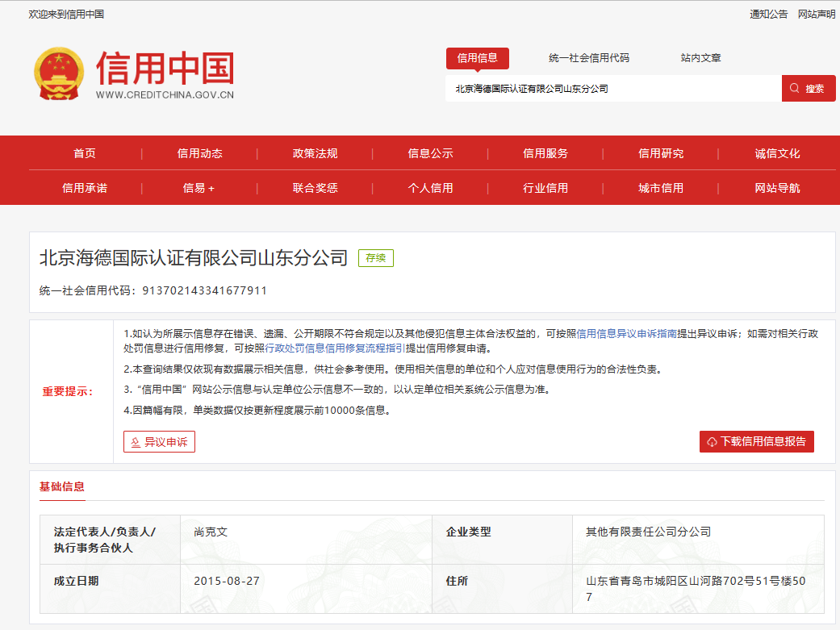The width and height of the screenshot is (840, 630).
Task: Select 个人信用 in the navigation bar
Action: tap(429, 187)
